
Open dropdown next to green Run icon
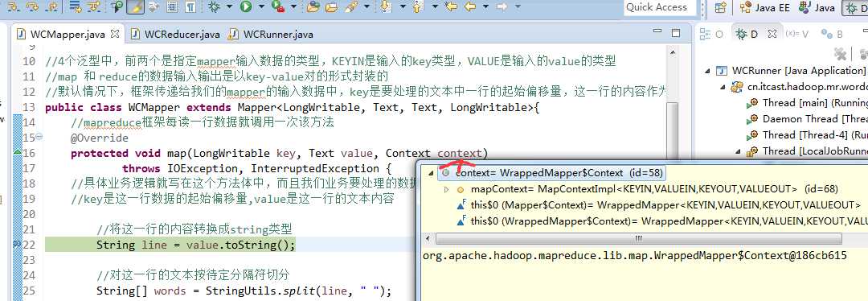tap(260, 6)
